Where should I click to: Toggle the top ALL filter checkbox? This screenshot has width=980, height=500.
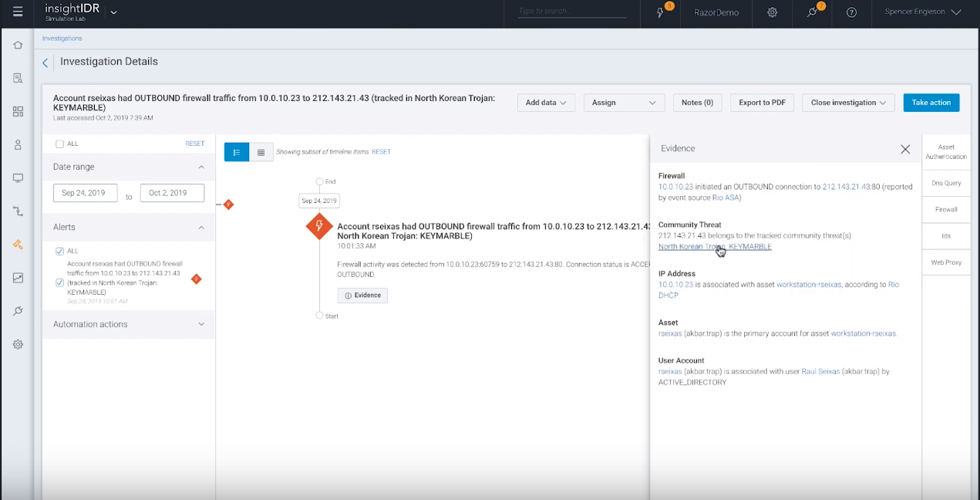click(59, 144)
